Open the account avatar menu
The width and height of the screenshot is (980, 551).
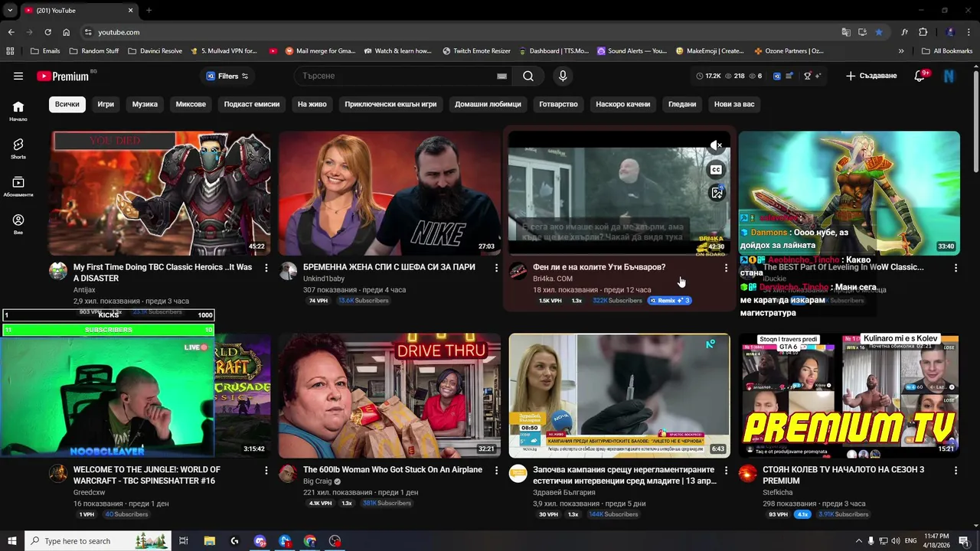click(949, 76)
